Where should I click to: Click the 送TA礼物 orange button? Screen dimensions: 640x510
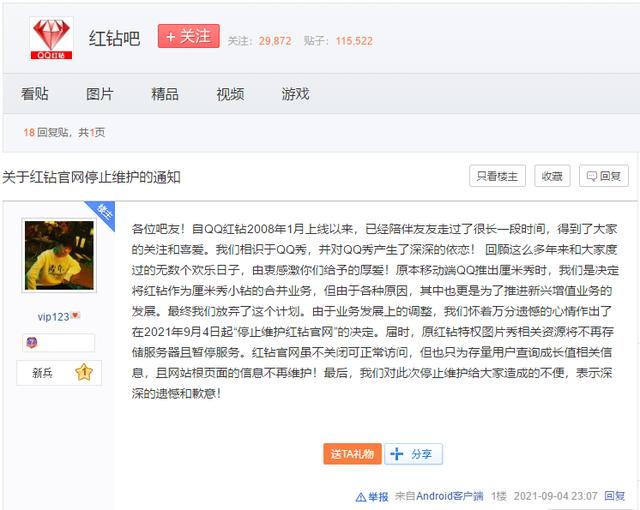coord(352,454)
